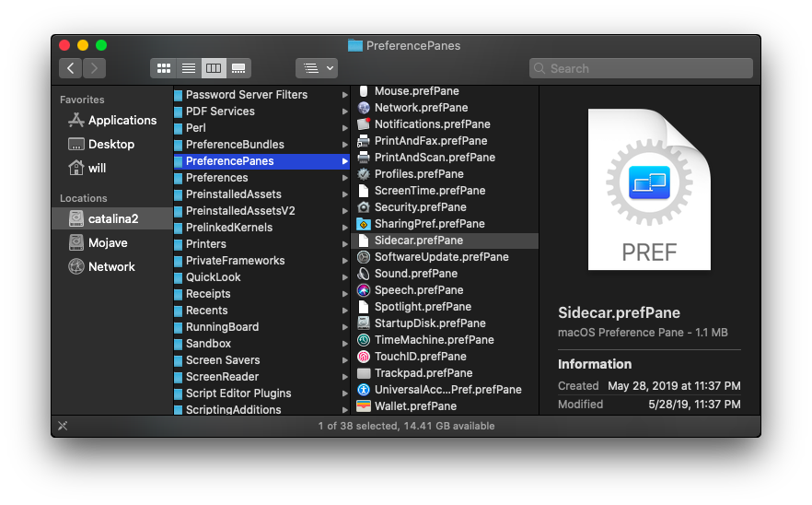Select the SoftwareUpdate.prefPane gear icon
The height and width of the screenshot is (505, 812).
[364, 257]
